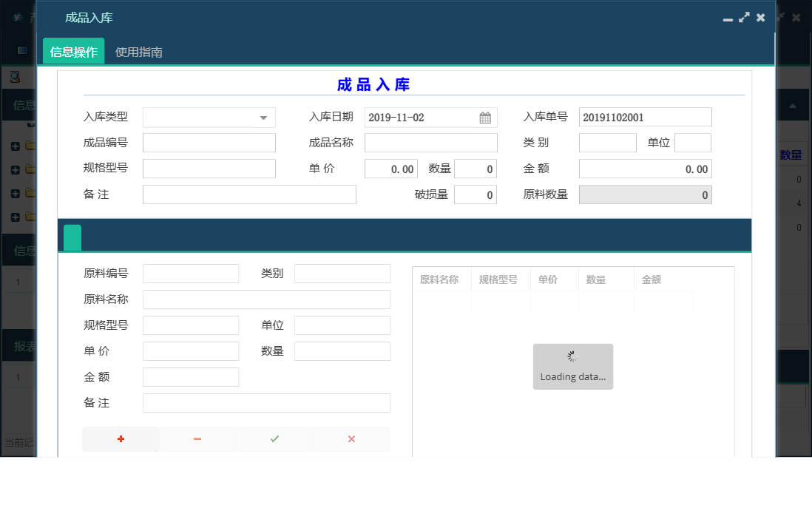The height and width of the screenshot is (525, 812).
Task: Click the red plus add-row icon
Action: (121, 438)
